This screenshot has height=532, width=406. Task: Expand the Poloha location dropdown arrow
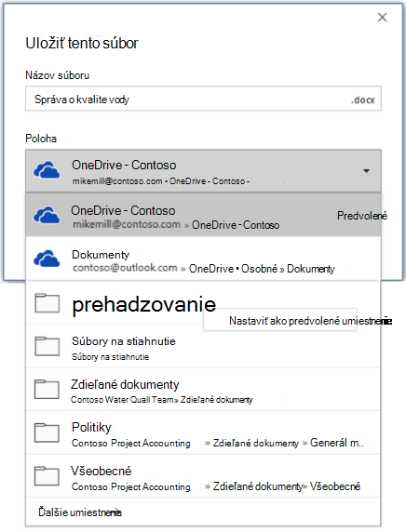click(x=366, y=170)
